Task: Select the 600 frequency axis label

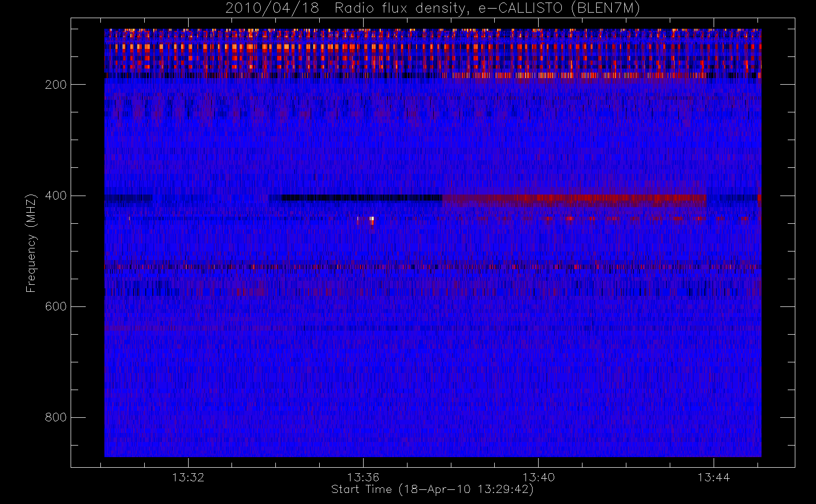Action: (55, 306)
